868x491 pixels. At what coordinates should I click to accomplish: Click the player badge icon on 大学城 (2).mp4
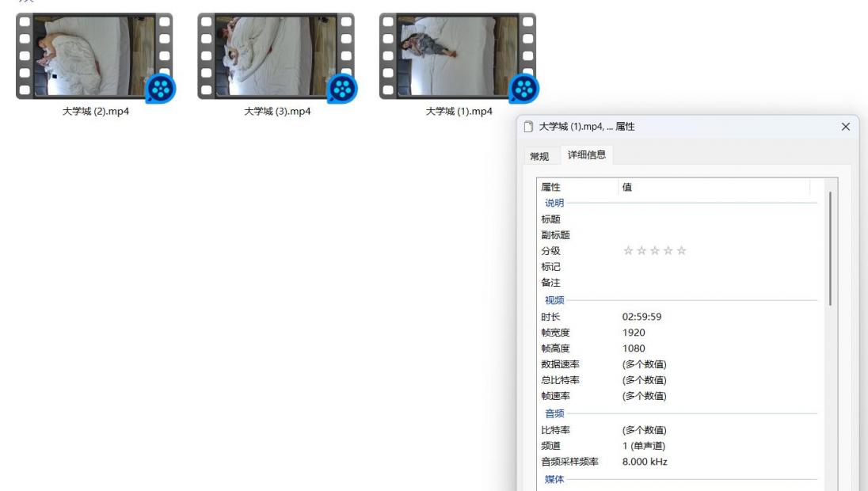161,89
